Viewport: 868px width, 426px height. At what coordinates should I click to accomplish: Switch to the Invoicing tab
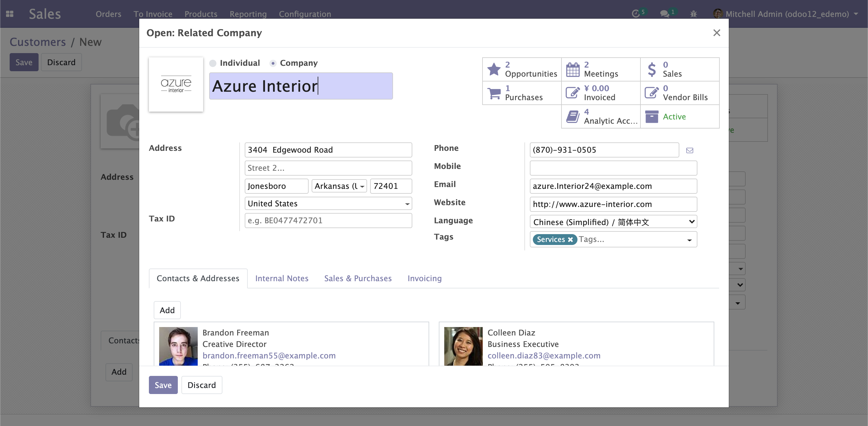pyautogui.click(x=425, y=278)
